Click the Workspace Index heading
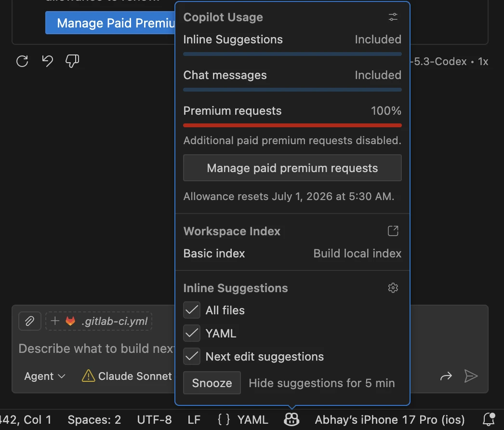Viewport: 504px width, 430px height. pyautogui.click(x=232, y=231)
